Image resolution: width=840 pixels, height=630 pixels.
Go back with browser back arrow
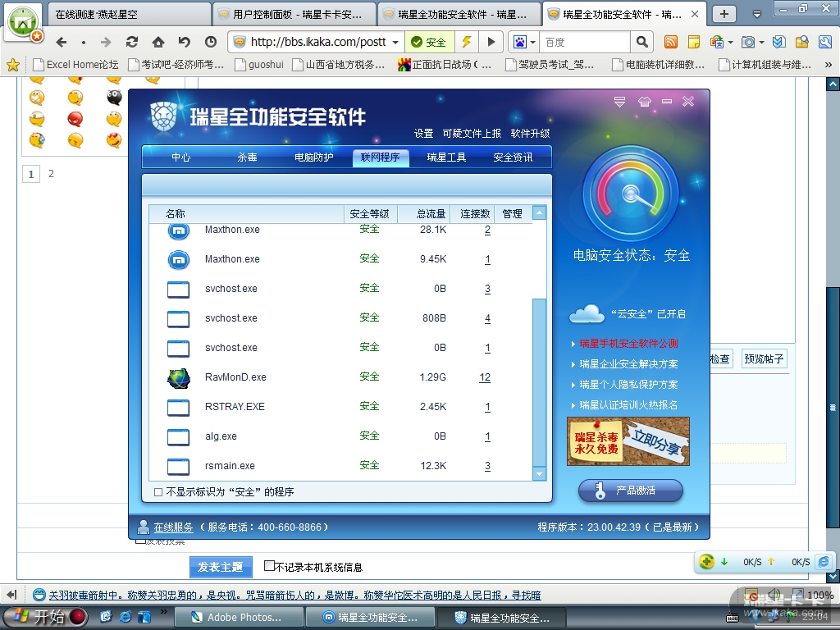62,42
